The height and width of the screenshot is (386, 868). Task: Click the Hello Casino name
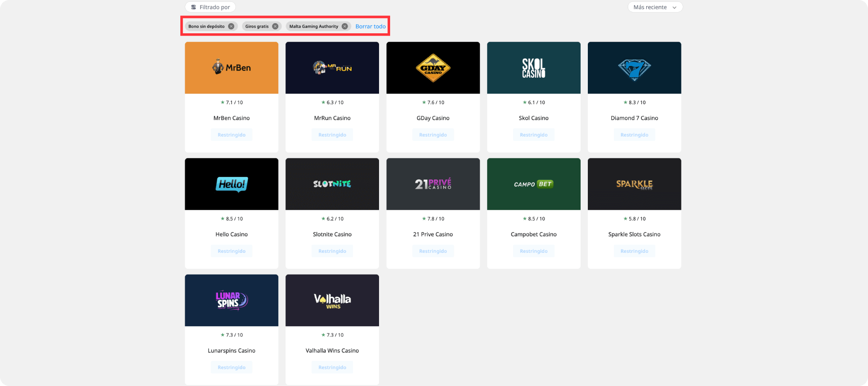pyautogui.click(x=231, y=234)
